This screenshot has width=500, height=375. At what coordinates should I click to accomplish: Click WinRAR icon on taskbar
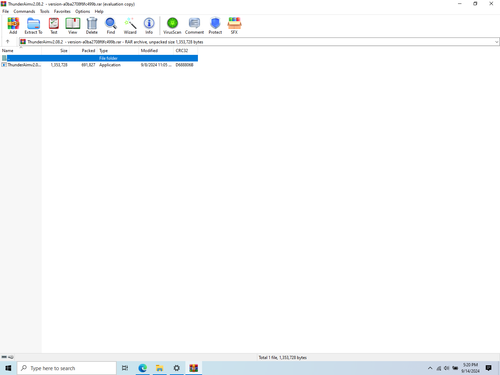pyautogui.click(x=194, y=368)
